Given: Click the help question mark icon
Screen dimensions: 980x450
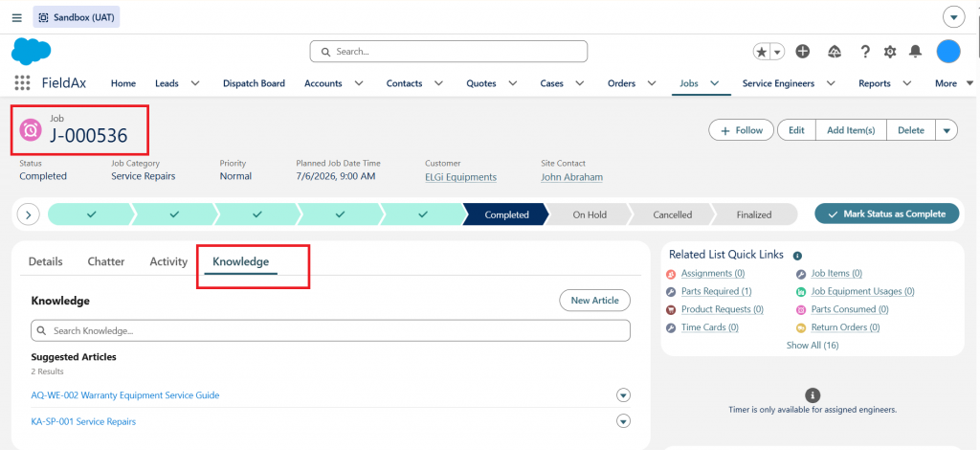Looking at the screenshot, I should click(865, 52).
